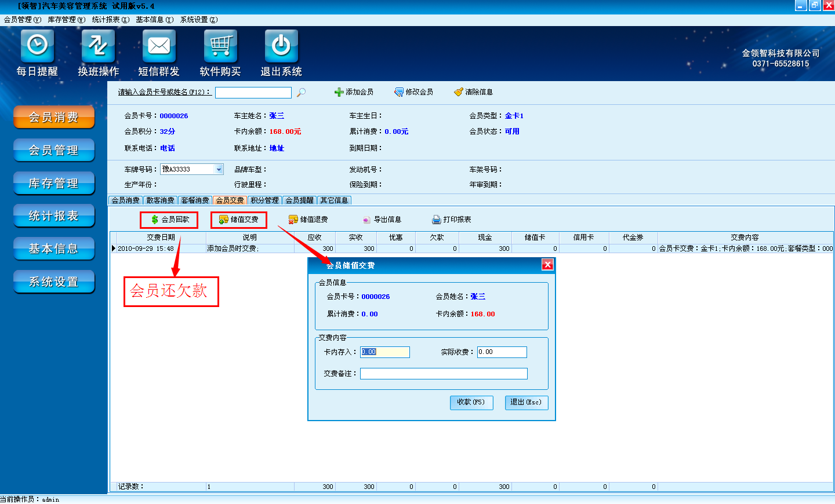835x504 pixels.
Task: Click the 添加会员 add member button
Action: (x=354, y=92)
